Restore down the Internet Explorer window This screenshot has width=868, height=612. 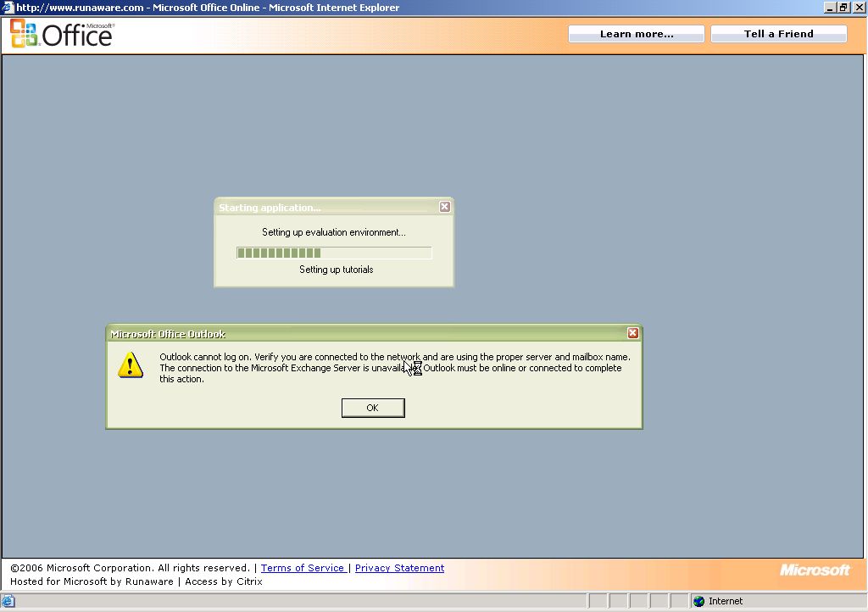pos(843,8)
